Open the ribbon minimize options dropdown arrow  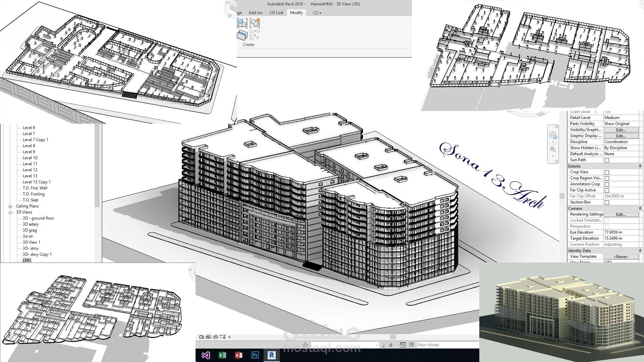click(x=321, y=13)
